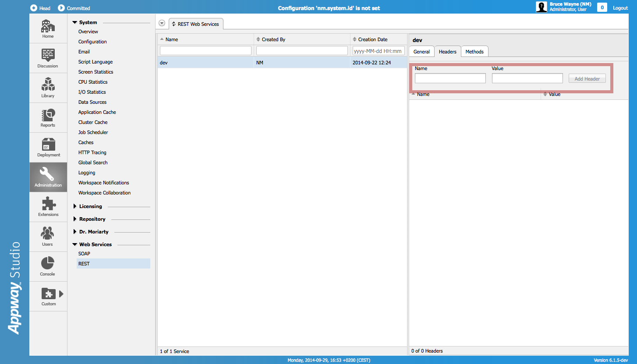Expand the Licensing section
The image size is (637, 364).
click(75, 206)
